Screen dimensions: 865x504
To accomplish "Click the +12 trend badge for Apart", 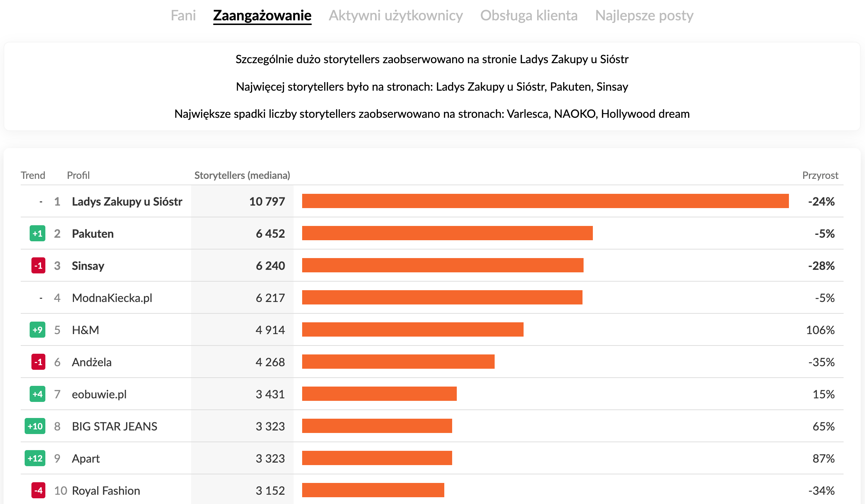I will point(35,458).
